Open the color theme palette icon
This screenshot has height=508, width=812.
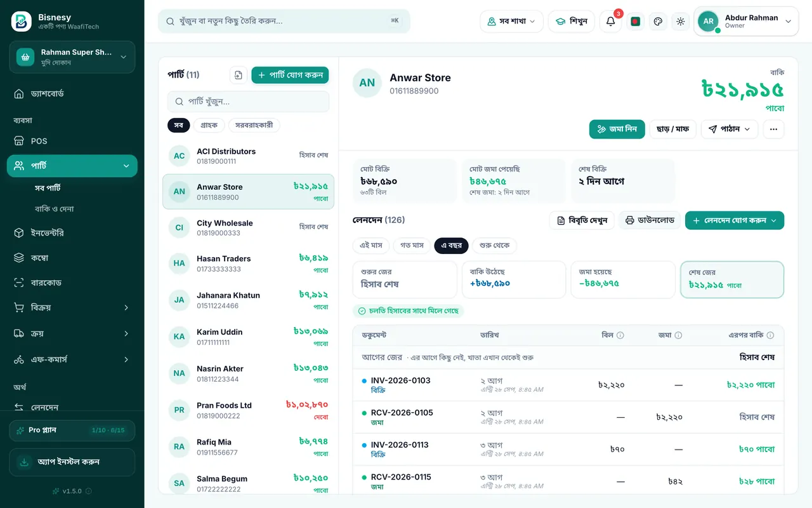click(x=658, y=21)
